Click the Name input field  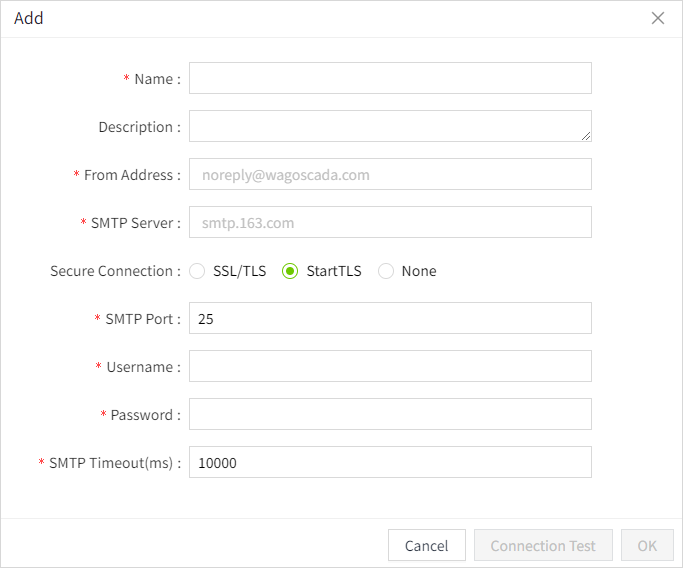point(390,78)
